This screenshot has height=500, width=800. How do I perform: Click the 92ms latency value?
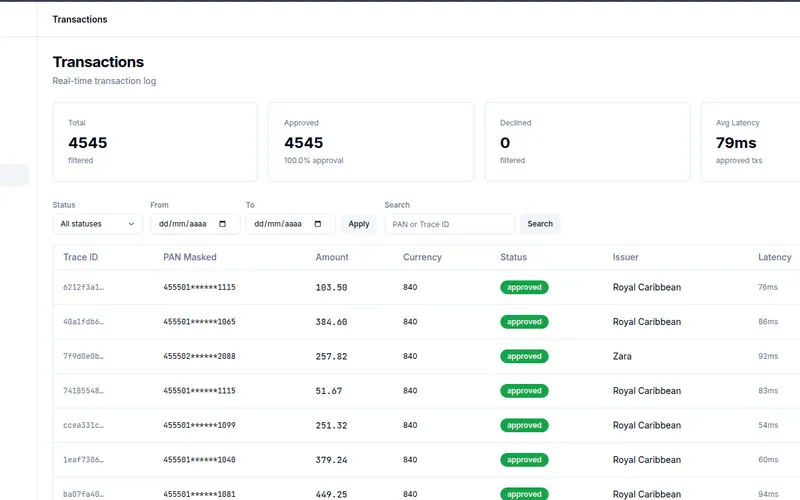pos(768,356)
